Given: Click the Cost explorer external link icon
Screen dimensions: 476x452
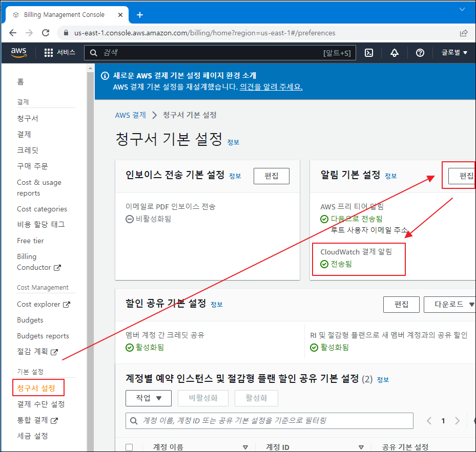Looking at the screenshot, I should [x=67, y=304].
